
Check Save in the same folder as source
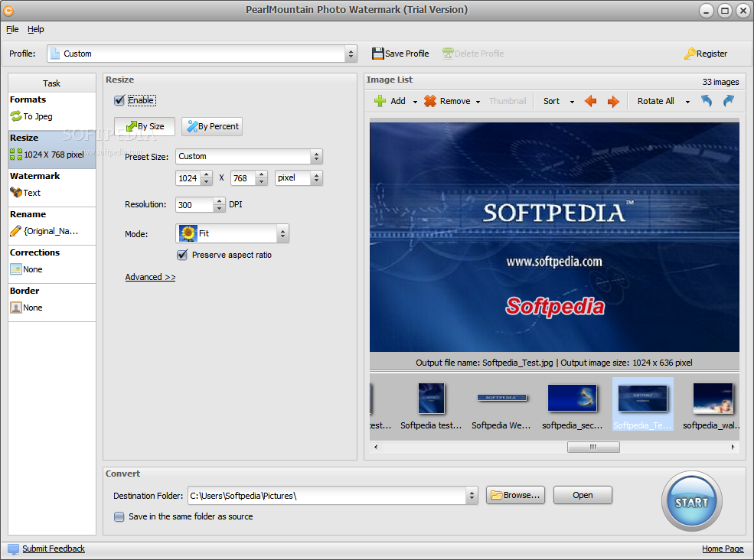(119, 516)
